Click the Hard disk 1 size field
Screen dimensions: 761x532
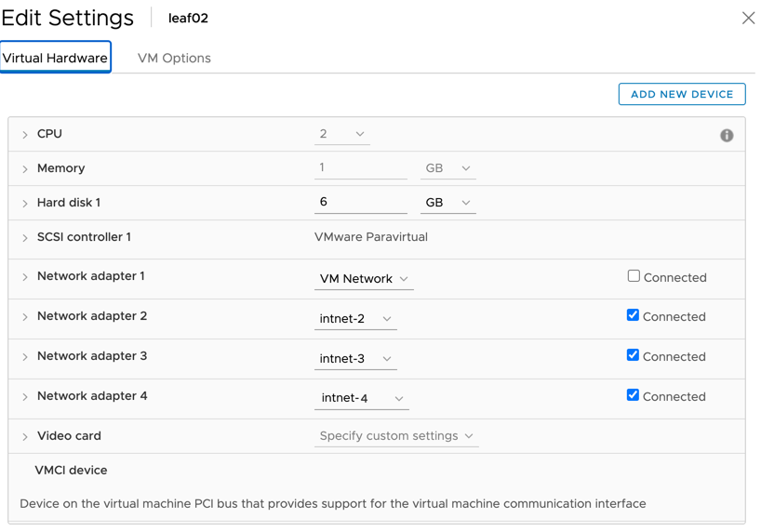pos(360,202)
